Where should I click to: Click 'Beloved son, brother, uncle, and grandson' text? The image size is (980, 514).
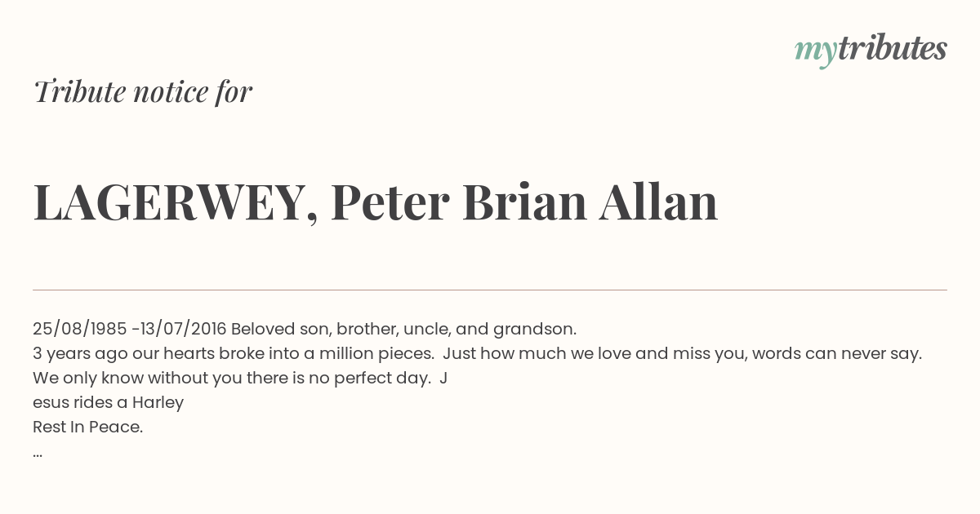coord(404,329)
